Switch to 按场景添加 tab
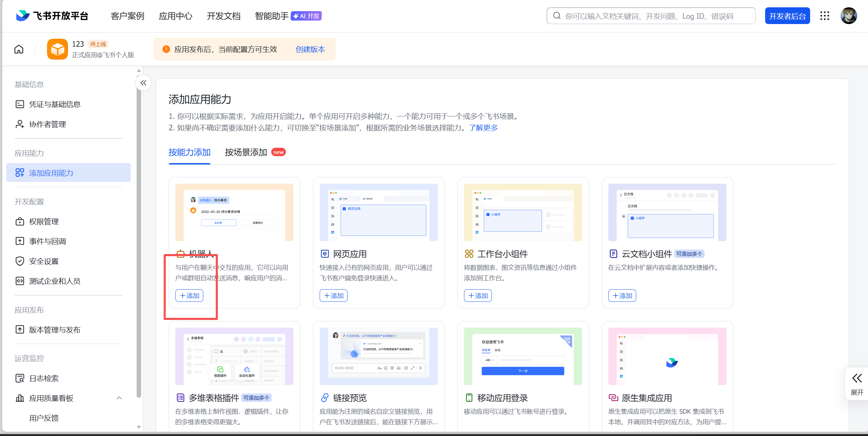The width and height of the screenshot is (868, 436). point(246,152)
